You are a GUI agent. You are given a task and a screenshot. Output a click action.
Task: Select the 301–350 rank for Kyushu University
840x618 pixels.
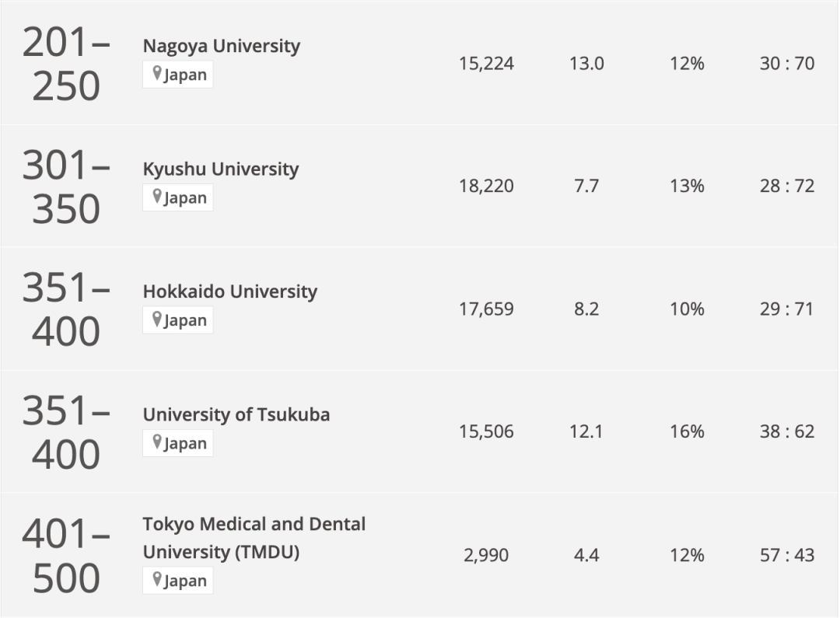coord(66,187)
